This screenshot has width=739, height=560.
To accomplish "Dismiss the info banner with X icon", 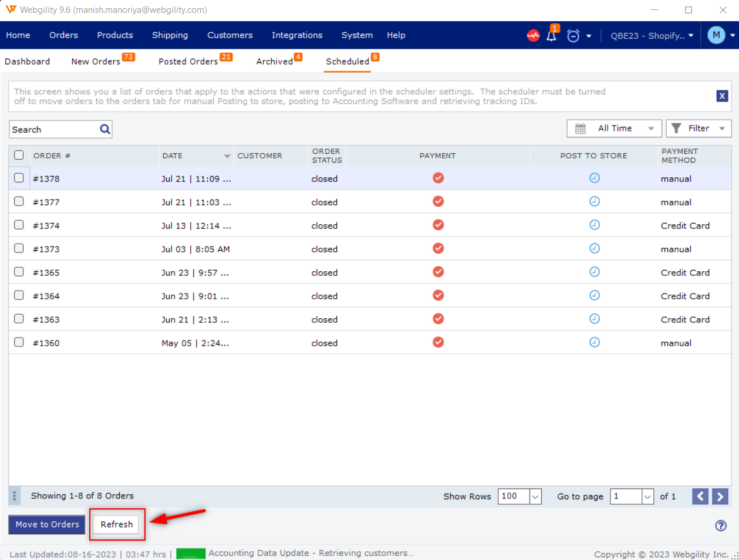I will pyautogui.click(x=722, y=96).
